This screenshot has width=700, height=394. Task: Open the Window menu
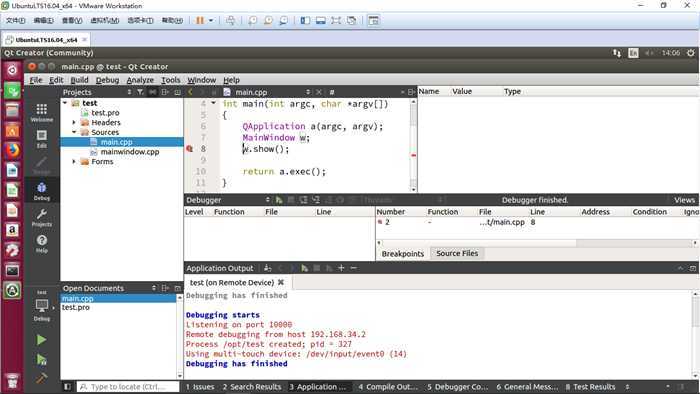click(201, 80)
